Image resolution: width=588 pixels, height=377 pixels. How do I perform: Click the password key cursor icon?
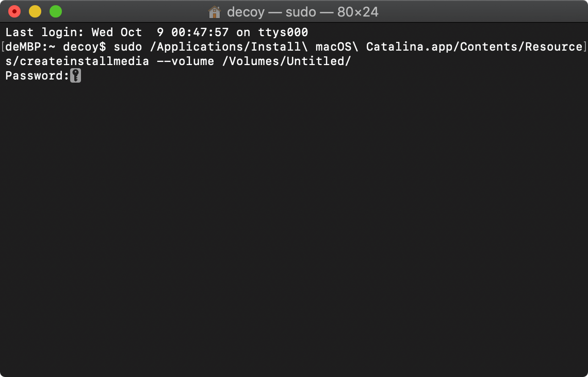(75, 75)
